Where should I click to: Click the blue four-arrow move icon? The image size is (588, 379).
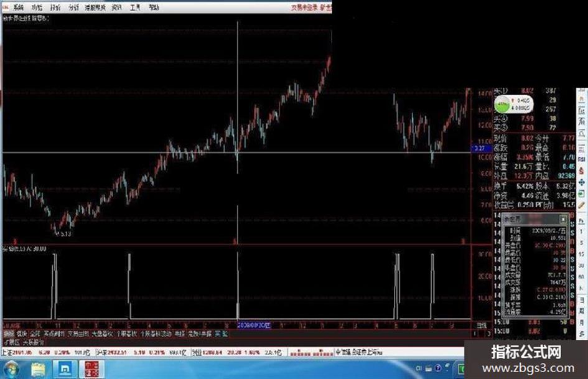pos(582,182)
